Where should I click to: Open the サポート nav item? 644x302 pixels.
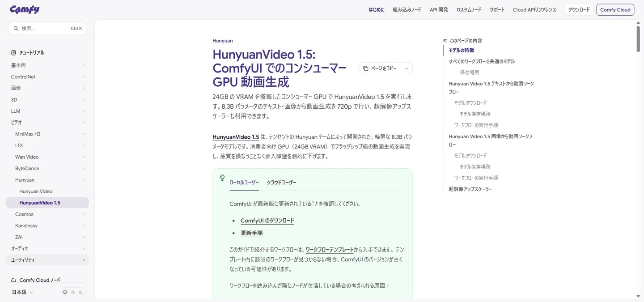[497, 10]
